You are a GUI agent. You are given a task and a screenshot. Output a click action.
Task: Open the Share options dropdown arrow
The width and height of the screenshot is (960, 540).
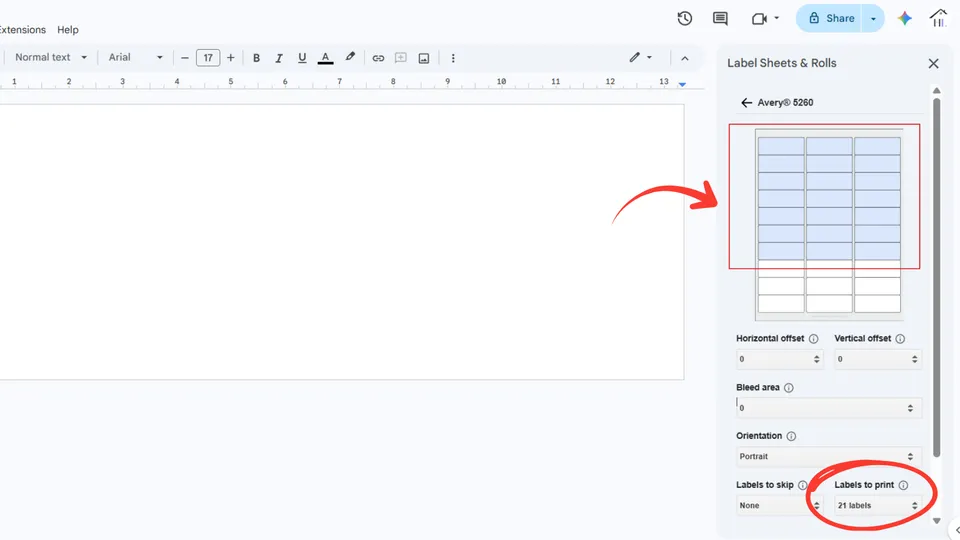[x=873, y=19]
